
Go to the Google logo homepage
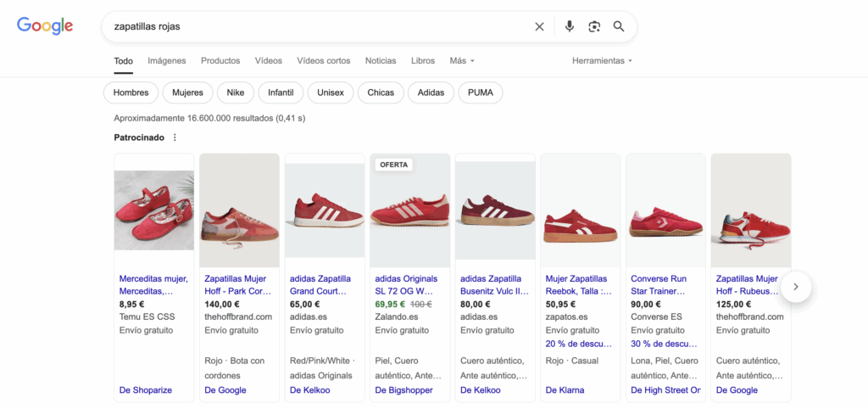coord(45,26)
